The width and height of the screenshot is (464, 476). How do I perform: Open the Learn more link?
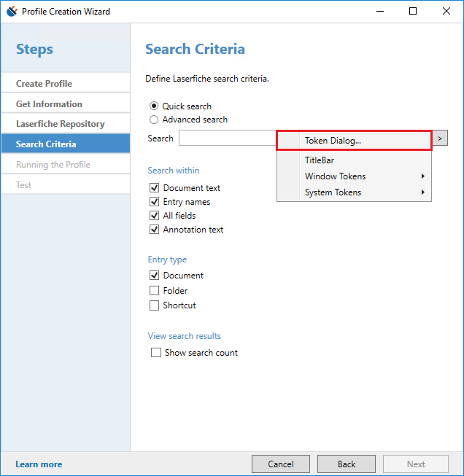tap(39, 464)
